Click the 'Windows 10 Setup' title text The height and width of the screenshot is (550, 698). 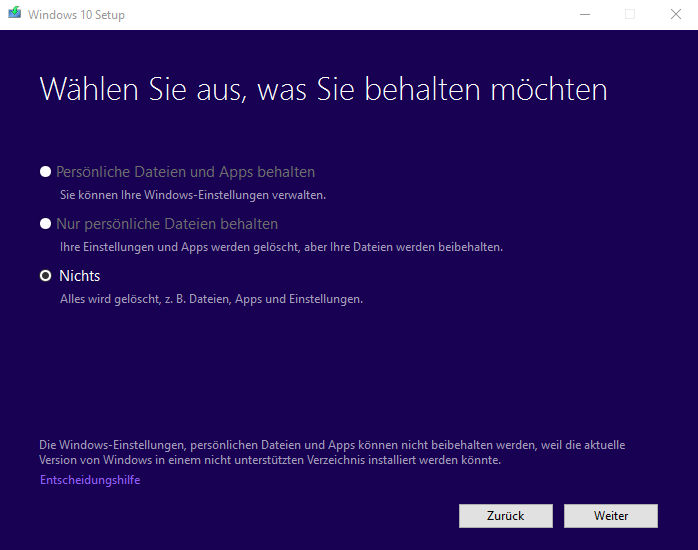(76, 15)
